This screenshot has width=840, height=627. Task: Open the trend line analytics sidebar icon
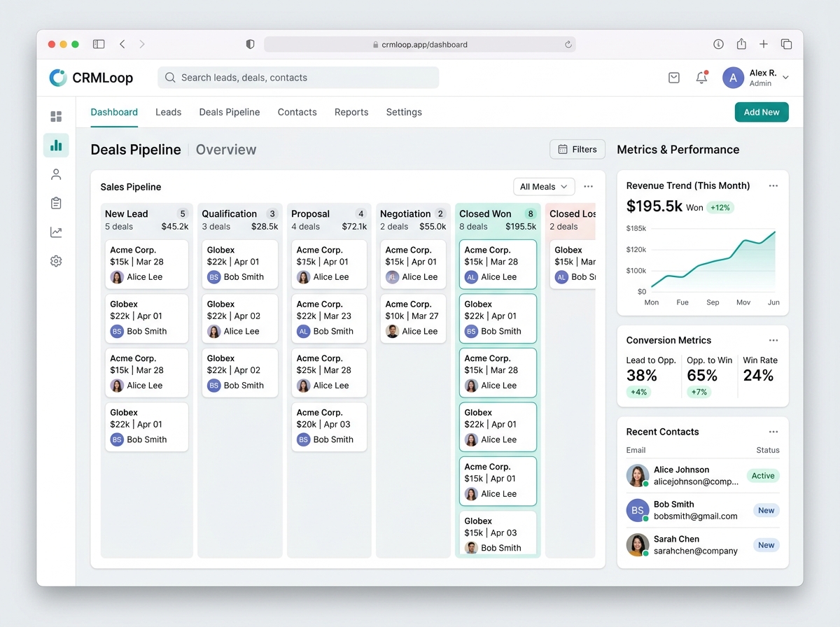[x=56, y=232]
